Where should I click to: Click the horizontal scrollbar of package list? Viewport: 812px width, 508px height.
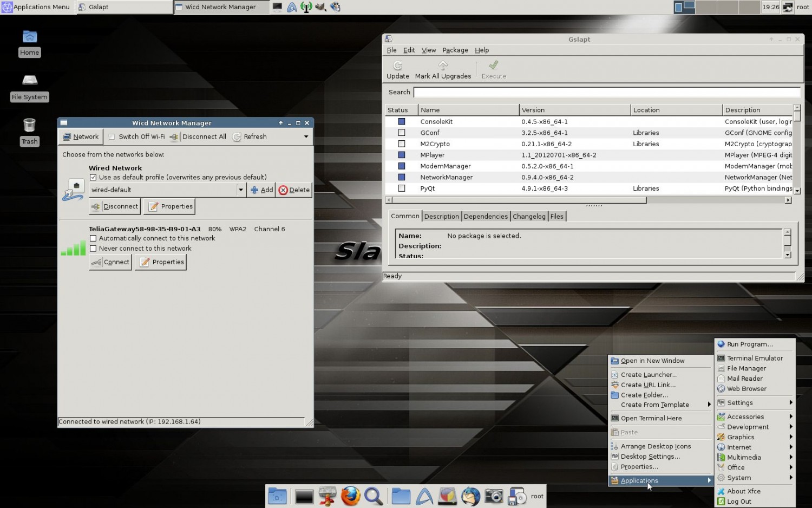click(588, 200)
